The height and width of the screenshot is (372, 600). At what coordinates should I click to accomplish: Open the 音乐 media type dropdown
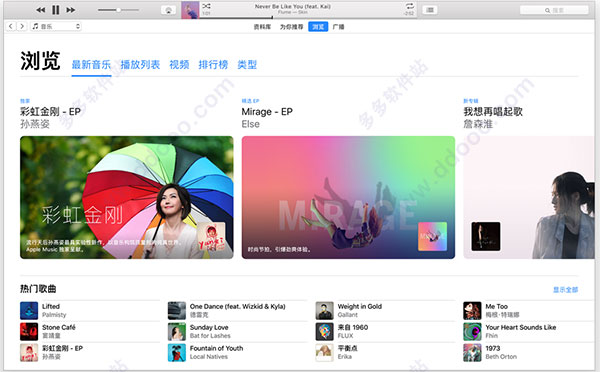[x=56, y=26]
